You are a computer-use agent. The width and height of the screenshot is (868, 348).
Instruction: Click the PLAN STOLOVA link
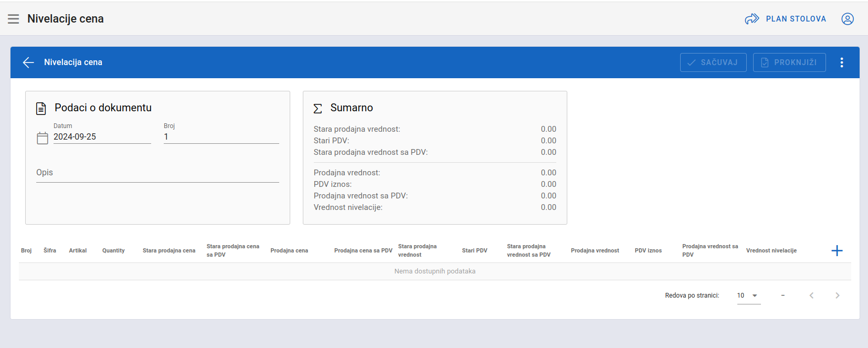(786, 19)
